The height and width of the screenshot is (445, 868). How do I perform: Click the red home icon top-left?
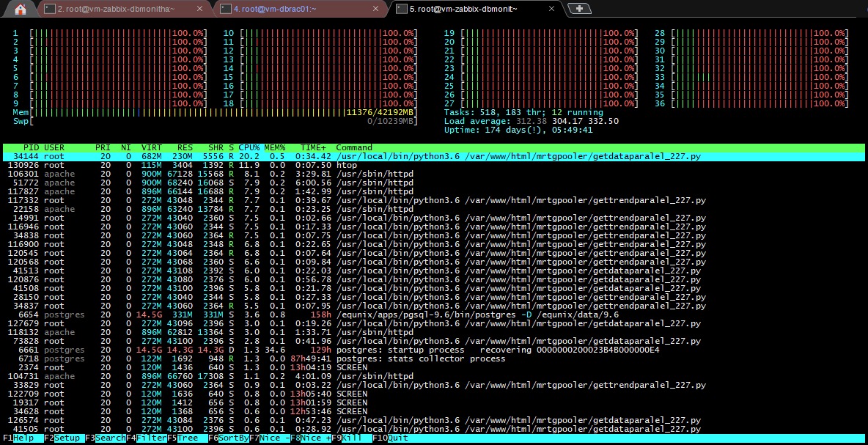tap(19, 10)
